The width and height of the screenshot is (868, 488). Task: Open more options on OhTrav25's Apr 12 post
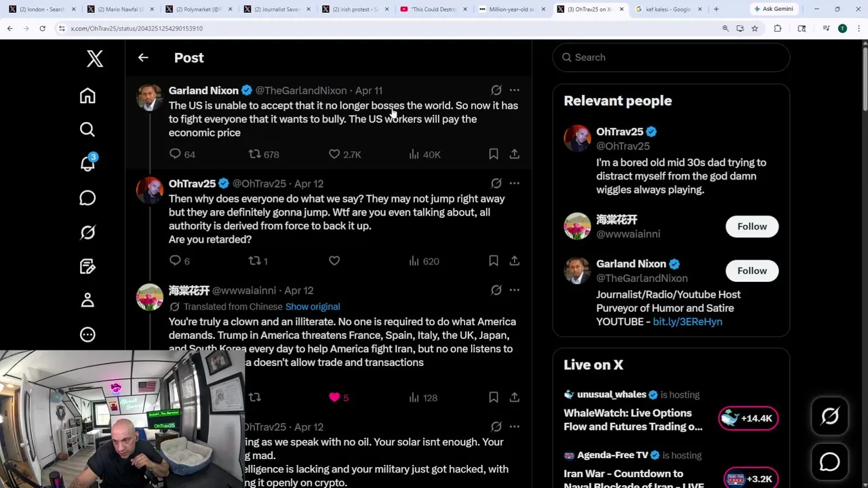[x=515, y=184]
